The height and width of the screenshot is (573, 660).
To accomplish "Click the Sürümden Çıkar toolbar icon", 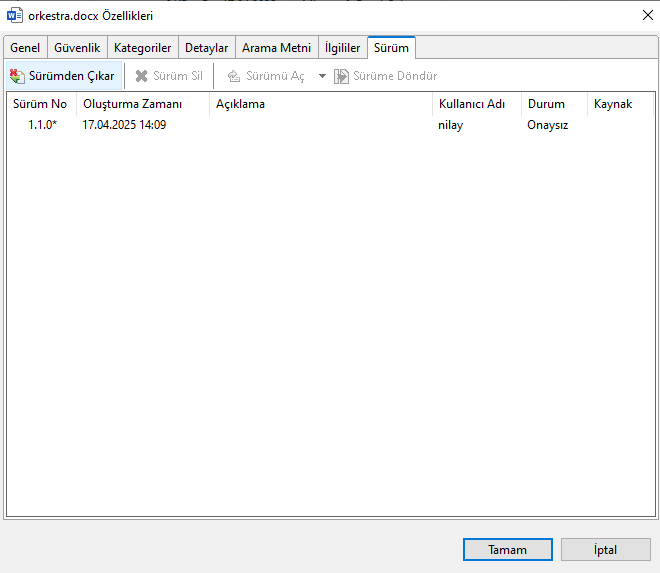I will point(17,76).
